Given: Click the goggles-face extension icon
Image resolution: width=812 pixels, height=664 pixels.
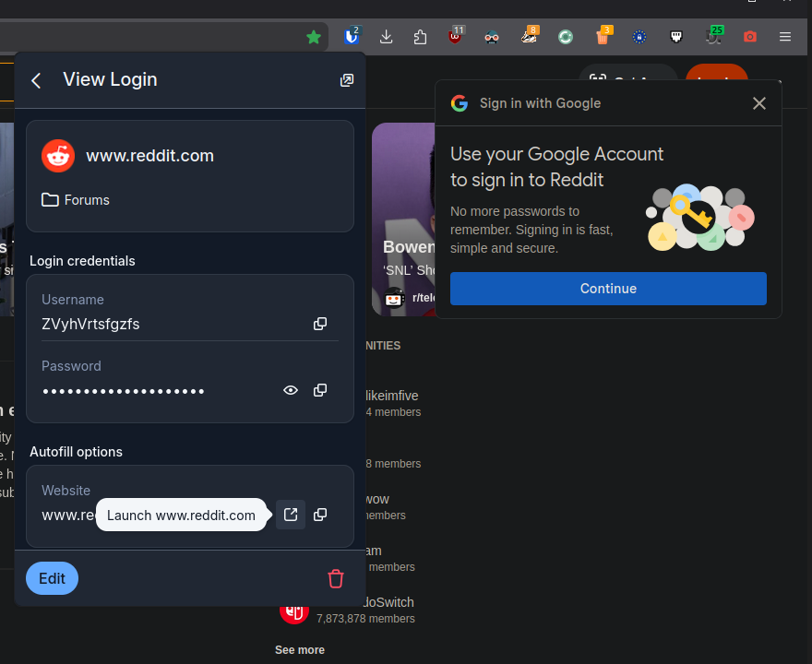Looking at the screenshot, I should click(x=492, y=37).
